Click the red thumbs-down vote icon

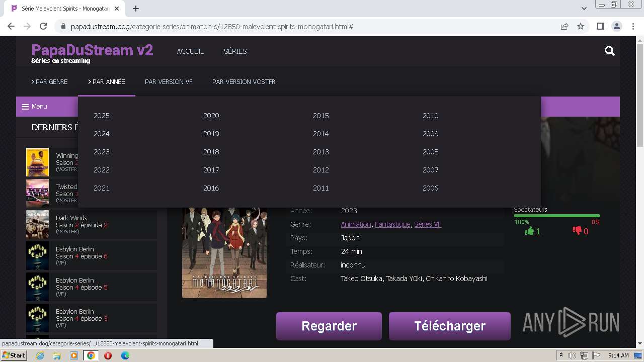click(577, 231)
